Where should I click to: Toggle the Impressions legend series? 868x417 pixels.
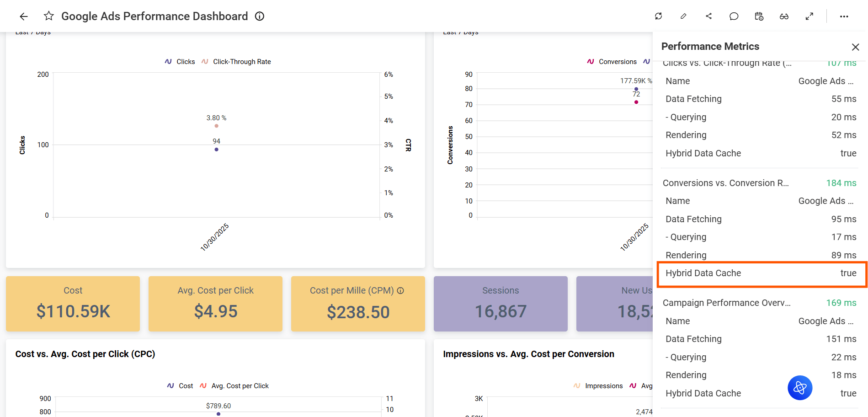point(598,386)
